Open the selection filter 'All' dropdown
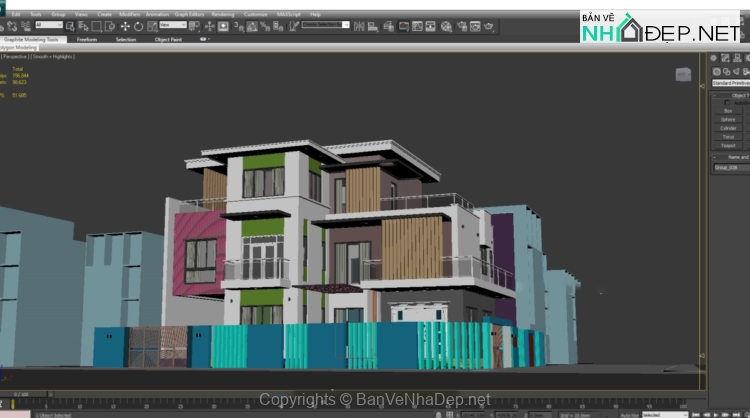The height and width of the screenshot is (418, 750). (x=49, y=26)
